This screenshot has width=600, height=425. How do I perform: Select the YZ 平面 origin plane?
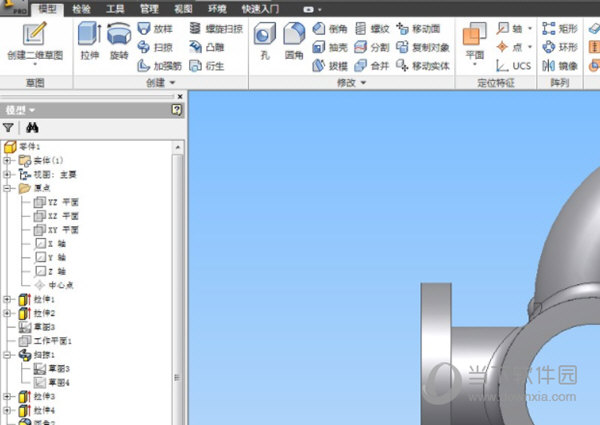[x=56, y=202]
